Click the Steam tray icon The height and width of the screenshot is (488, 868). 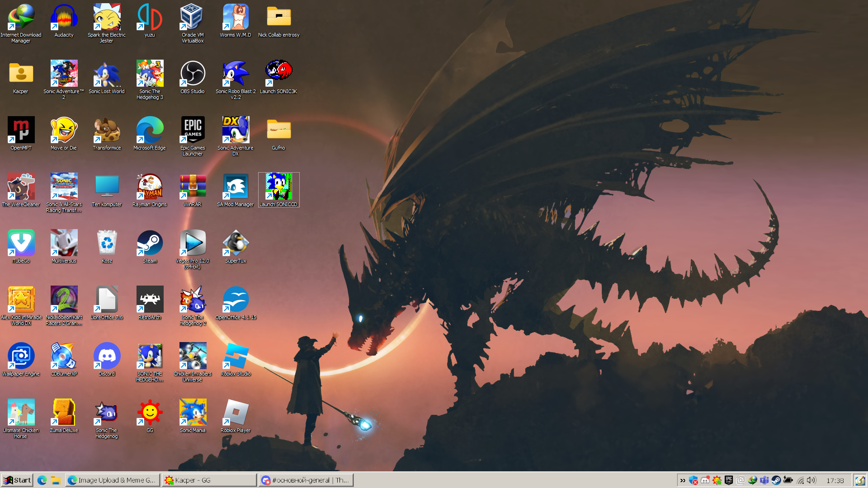tap(776, 480)
